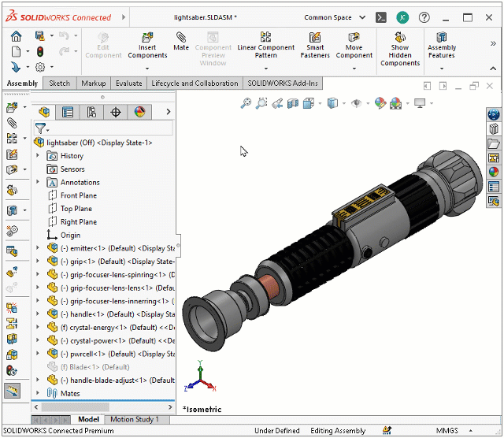Viewport: 504px width, 438px height.
Task: Open the FeatureManager design tree tab
Action: [44, 112]
